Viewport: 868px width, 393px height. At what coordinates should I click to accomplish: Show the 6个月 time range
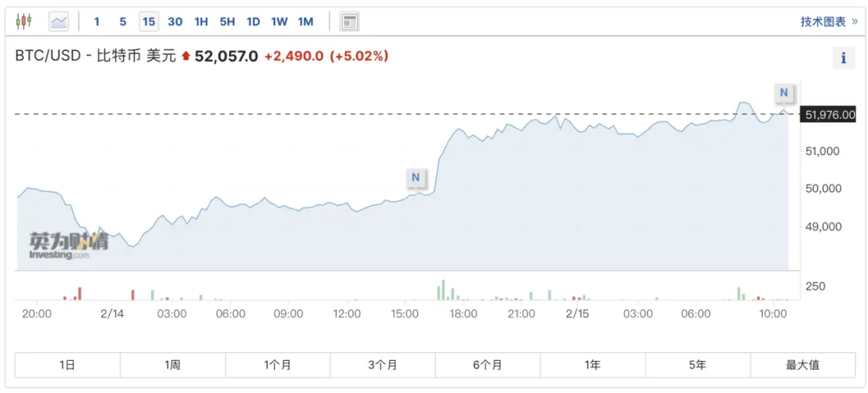[x=487, y=365]
